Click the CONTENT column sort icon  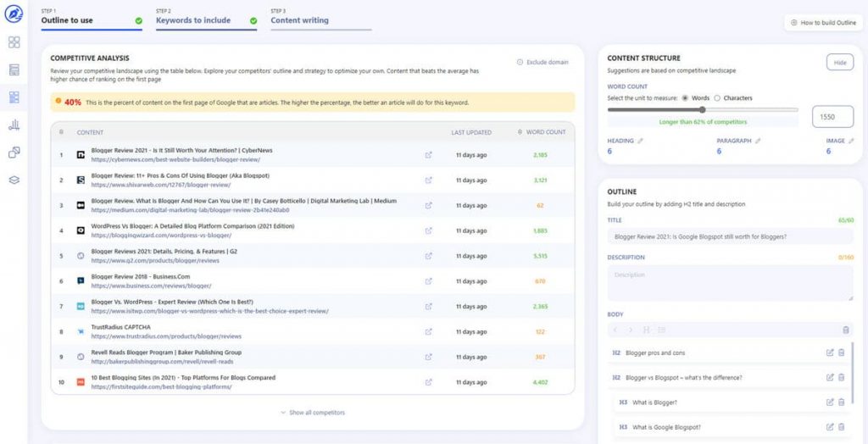click(61, 132)
